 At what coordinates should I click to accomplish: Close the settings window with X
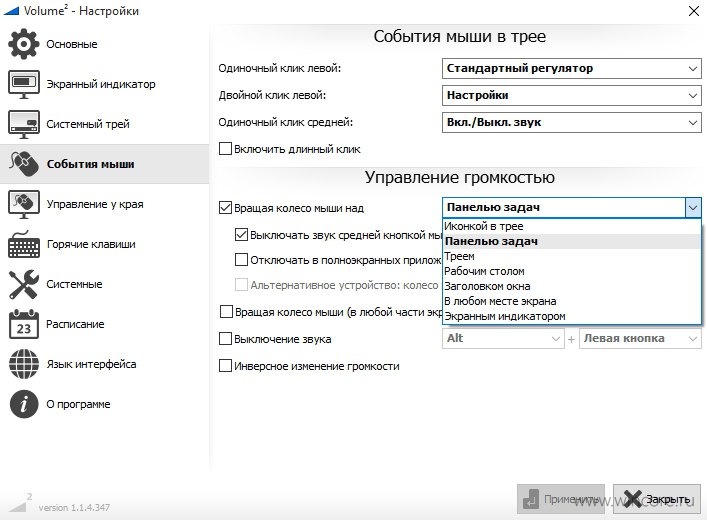pyautogui.click(x=694, y=11)
